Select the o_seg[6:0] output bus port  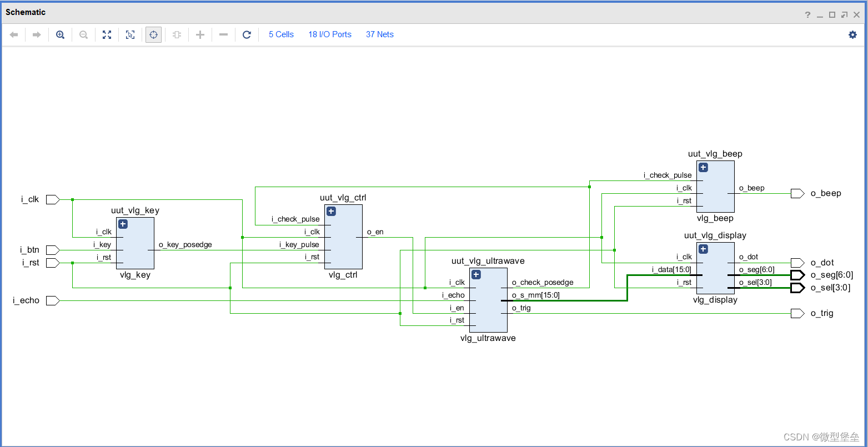[797, 275]
